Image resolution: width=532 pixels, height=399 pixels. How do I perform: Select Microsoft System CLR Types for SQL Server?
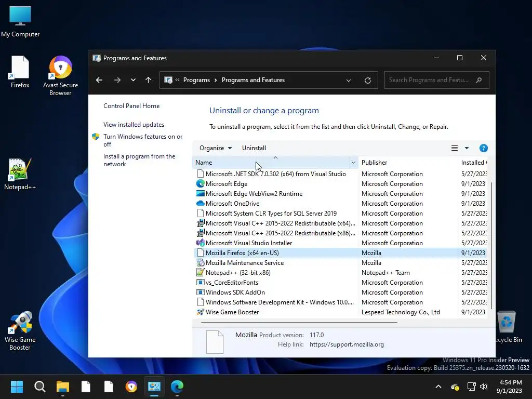tap(341, 213)
